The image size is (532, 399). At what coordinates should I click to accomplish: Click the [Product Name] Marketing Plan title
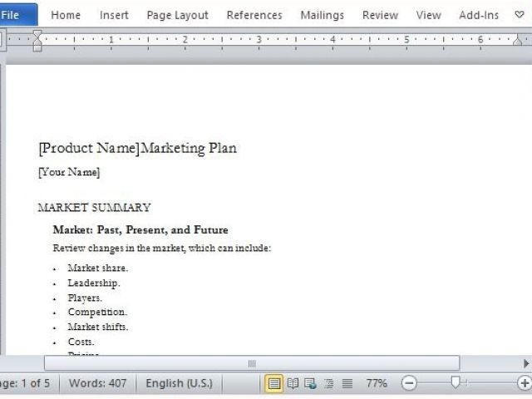138,149
